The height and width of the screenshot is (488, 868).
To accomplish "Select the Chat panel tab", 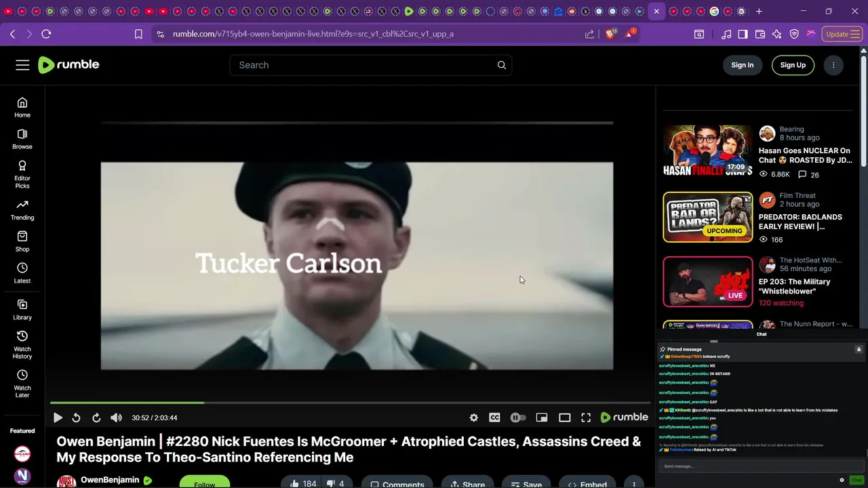I will tap(762, 334).
